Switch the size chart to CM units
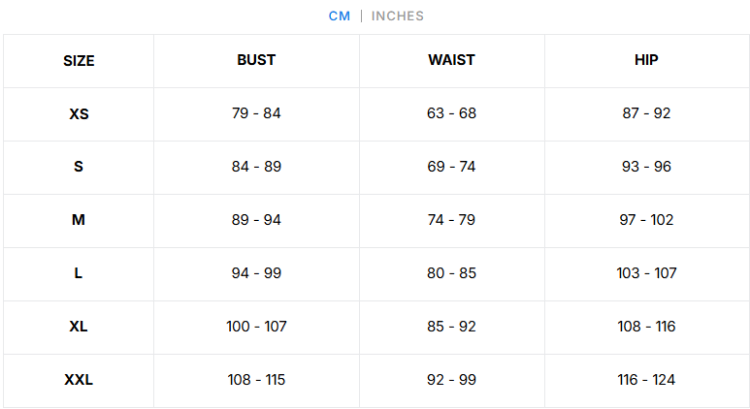This screenshot has width=750, height=409. [339, 16]
